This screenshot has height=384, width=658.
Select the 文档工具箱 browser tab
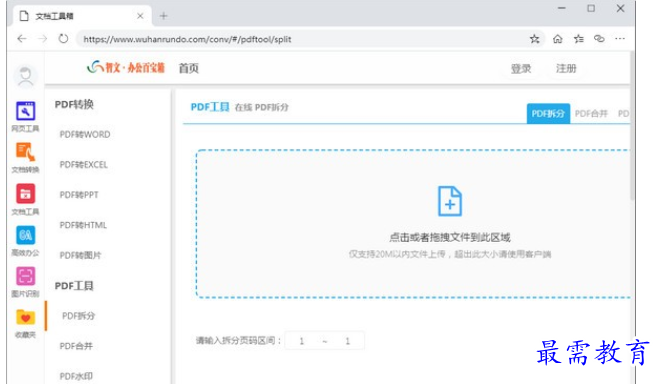[82, 16]
